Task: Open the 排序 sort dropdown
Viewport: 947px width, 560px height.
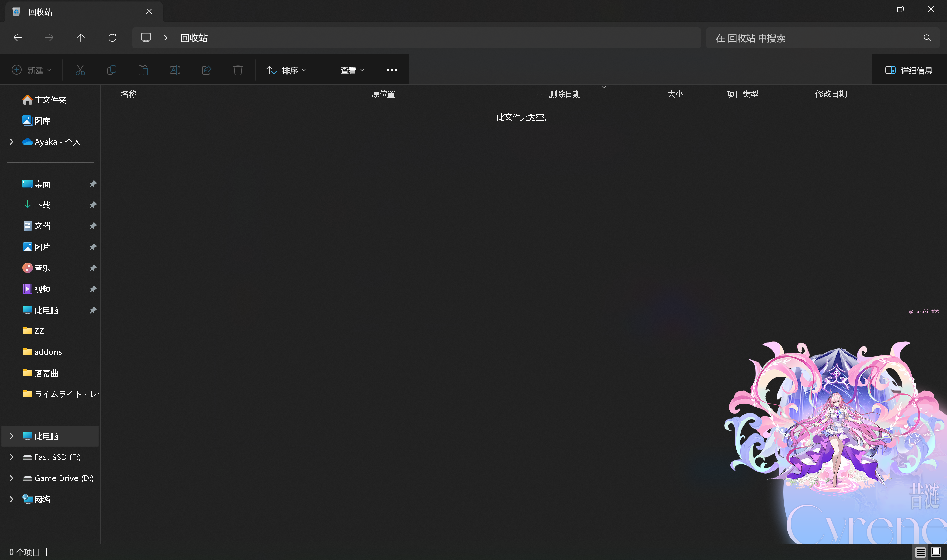Action: 286,70
